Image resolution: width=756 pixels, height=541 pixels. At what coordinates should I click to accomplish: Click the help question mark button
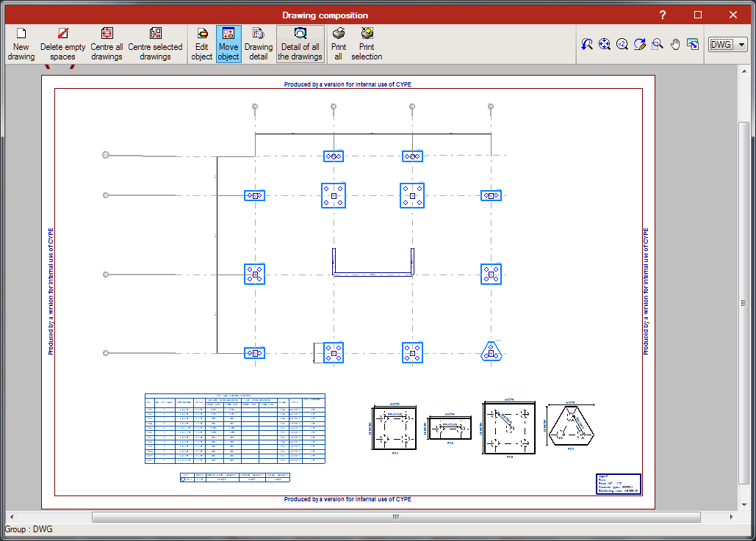[x=662, y=15]
